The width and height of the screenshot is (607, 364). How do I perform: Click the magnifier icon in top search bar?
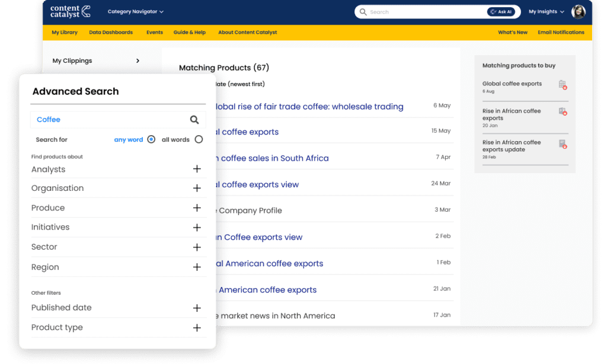[x=363, y=12]
